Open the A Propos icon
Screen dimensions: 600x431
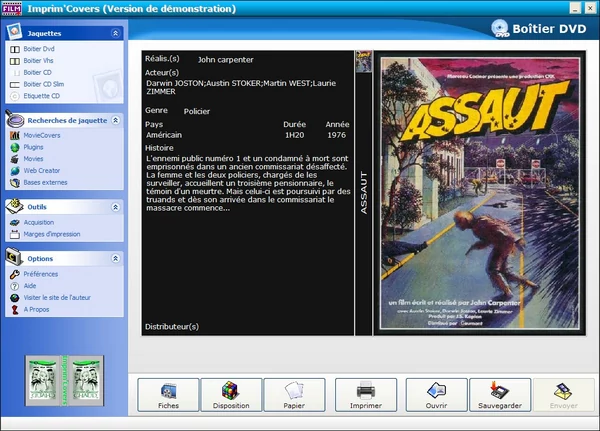(x=15, y=310)
